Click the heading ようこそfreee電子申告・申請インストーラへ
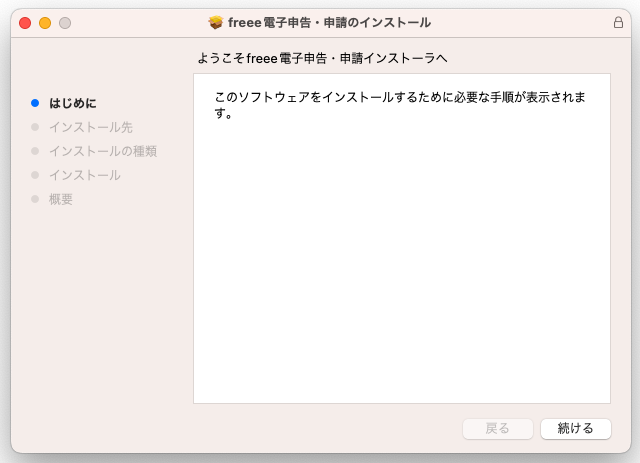640x463 pixels. coord(322,58)
